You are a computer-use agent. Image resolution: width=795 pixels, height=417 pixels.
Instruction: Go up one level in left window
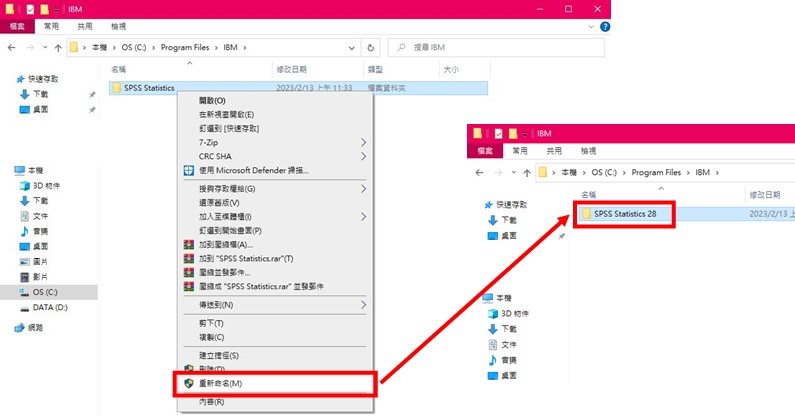click(x=58, y=48)
